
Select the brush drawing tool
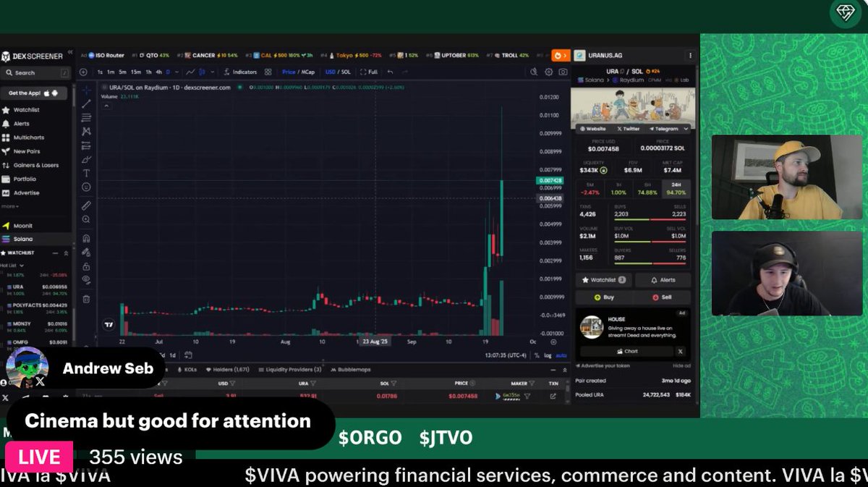pyautogui.click(x=86, y=159)
